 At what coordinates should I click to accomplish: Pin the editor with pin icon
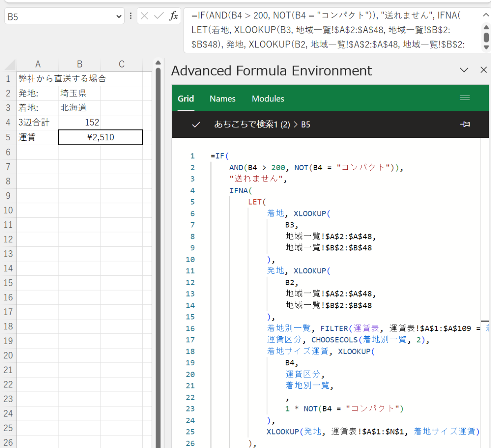click(465, 124)
